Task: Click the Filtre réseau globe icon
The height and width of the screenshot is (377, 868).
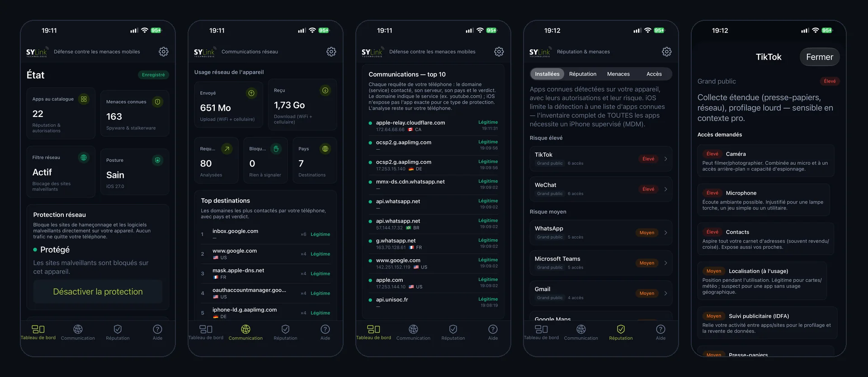Action: click(84, 158)
